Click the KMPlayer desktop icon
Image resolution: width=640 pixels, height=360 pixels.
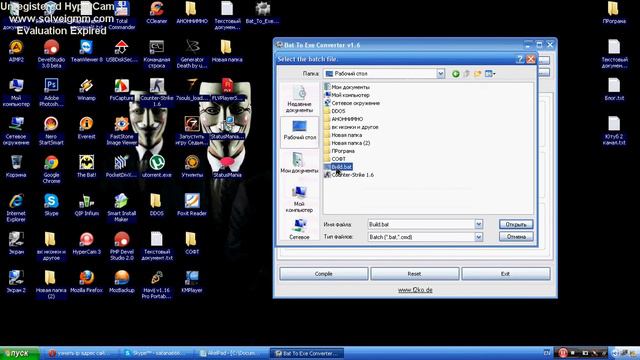click(x=192, y=281)
